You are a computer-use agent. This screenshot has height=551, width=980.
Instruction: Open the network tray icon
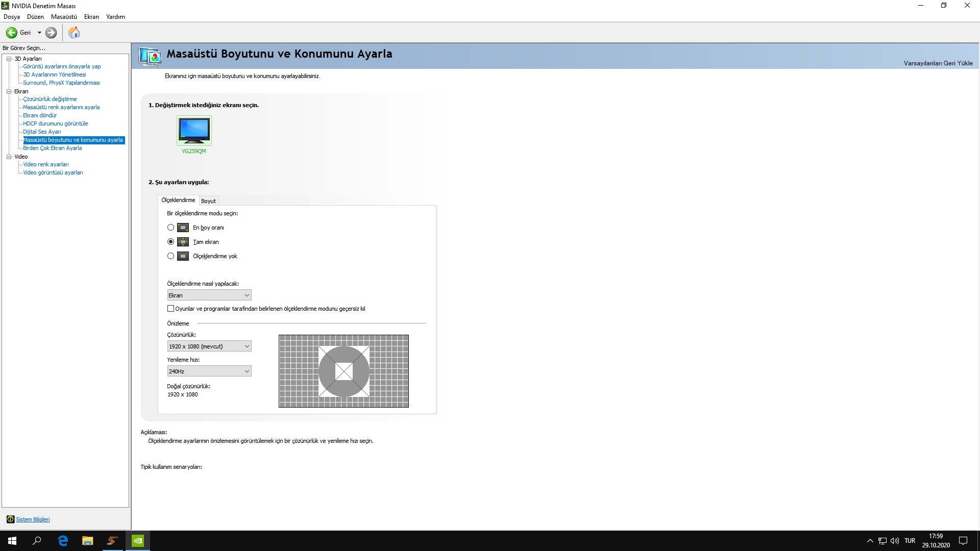pos(883,541)
